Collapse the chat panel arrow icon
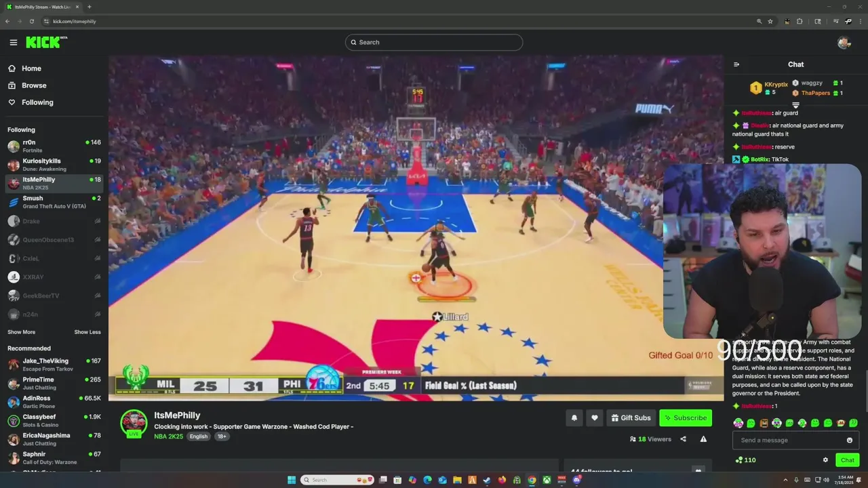The height and width of the screenshot is (488, 868). [x=736, y=64]
